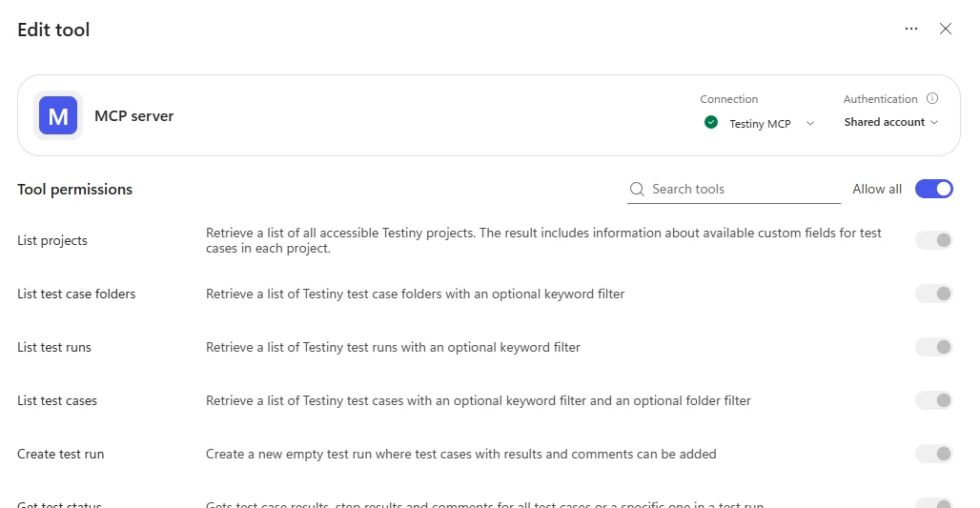Click the chevron next to Testiny MCP

tap(810, 123)
